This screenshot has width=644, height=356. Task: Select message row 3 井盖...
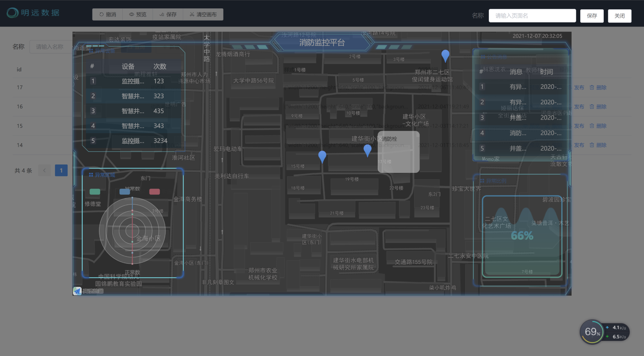point(521,117)
